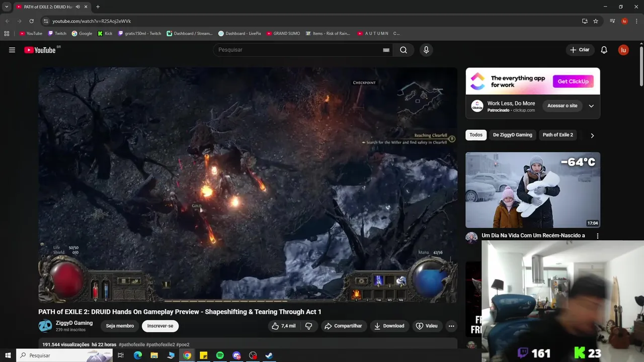The image size is (644, 362).
Task: Click the Criar create button
Action: tap(580, 50)
